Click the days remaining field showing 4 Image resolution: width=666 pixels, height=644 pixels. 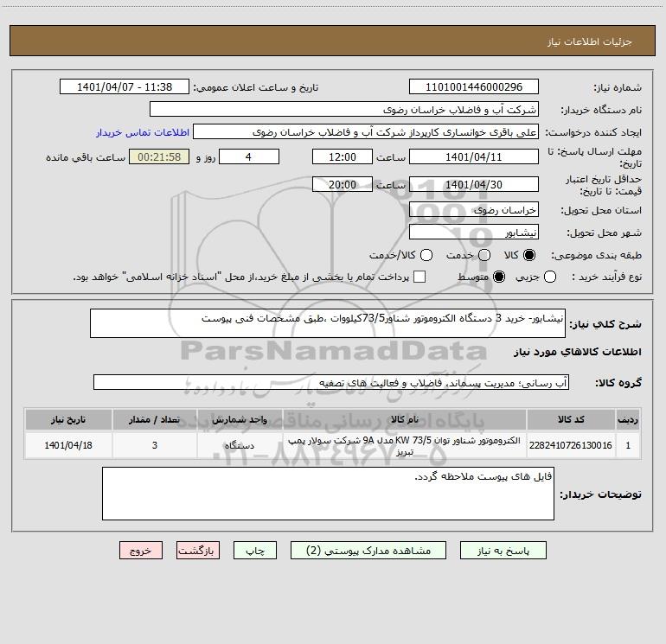click(249, 156)
